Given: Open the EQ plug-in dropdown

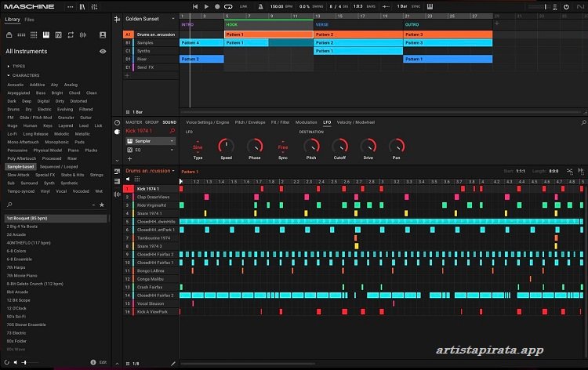Looking at the screenshot, I should (172, 150).
